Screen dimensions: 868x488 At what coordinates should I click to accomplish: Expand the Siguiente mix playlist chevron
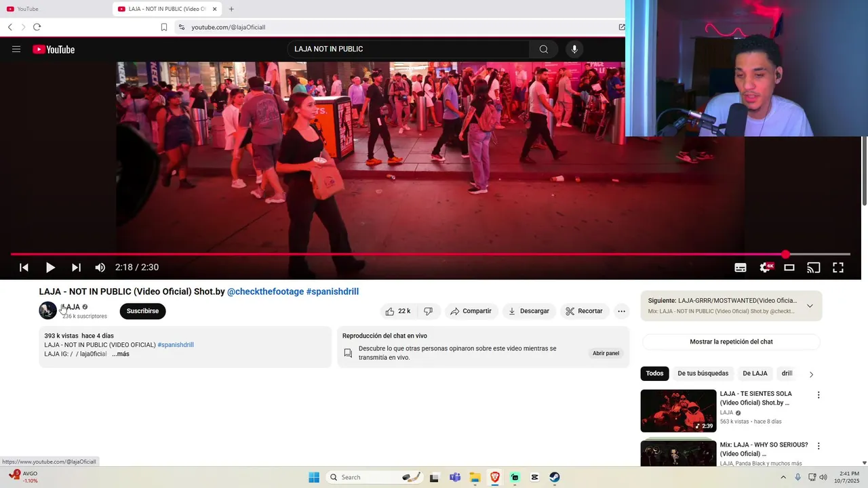click(810, 306)
